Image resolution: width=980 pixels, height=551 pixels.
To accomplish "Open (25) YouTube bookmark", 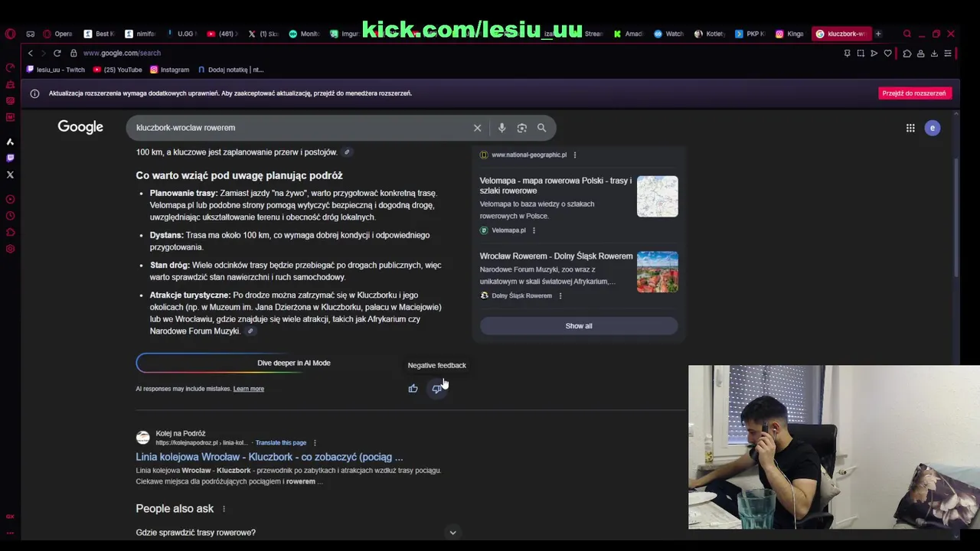I will pos(118,70).
